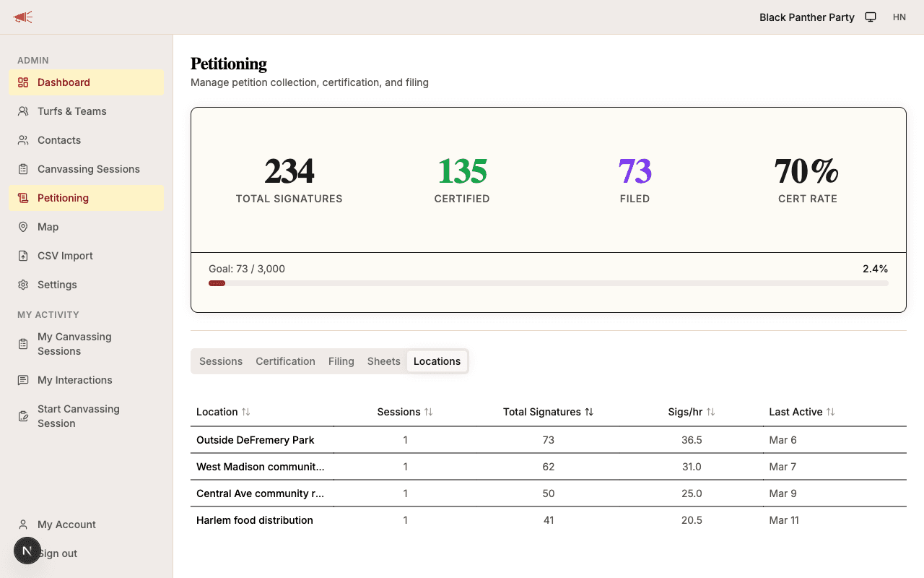Sort by Location column arrows
The image size is (924, 578).
point(245,412)
